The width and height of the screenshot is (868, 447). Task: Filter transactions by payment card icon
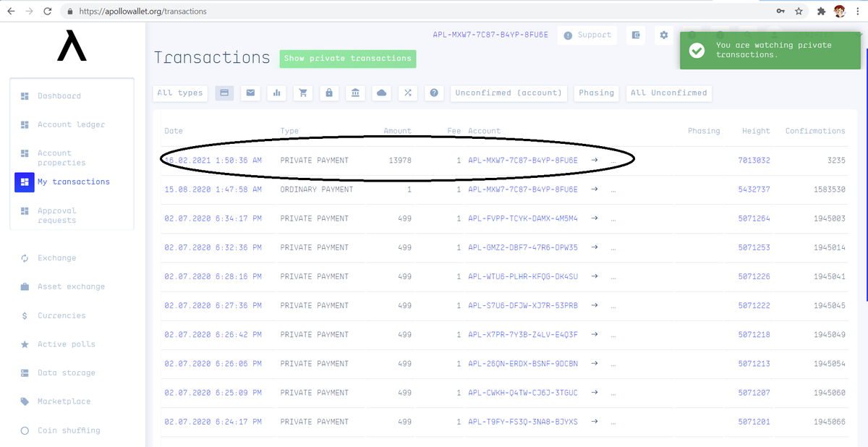[224, 93]
